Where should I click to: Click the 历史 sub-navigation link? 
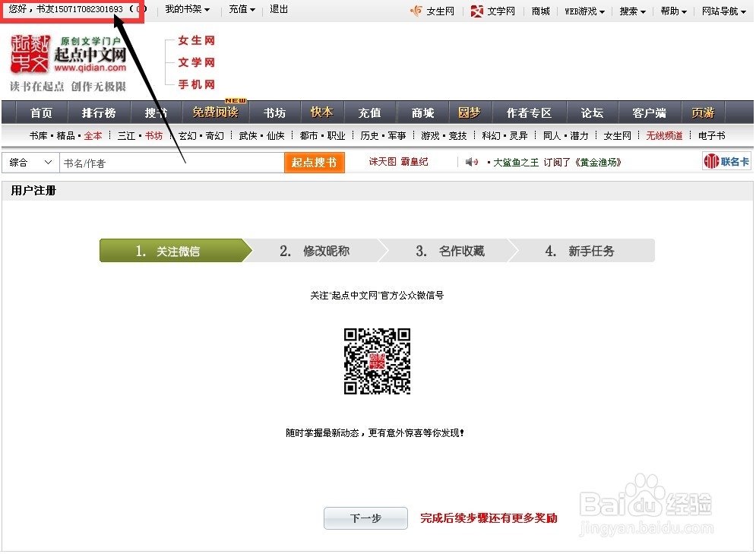click(369, 136)
